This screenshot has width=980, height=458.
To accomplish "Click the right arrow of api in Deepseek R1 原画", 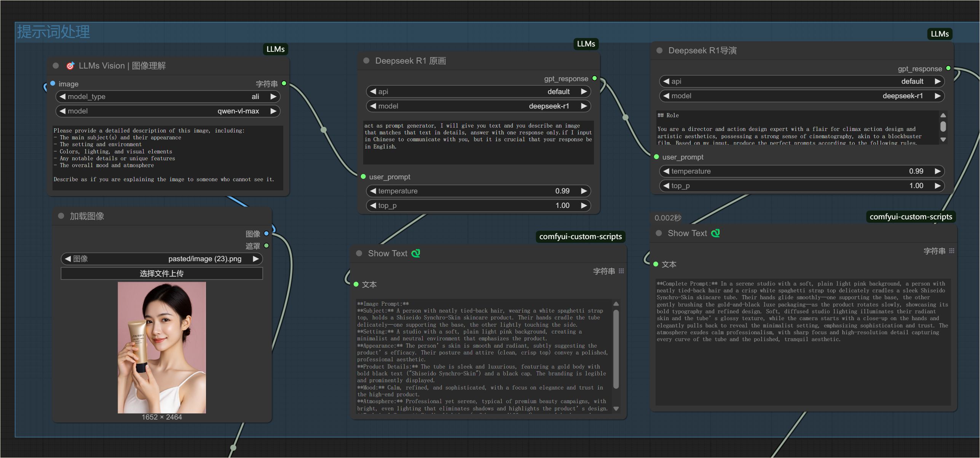I will (584, 91).
